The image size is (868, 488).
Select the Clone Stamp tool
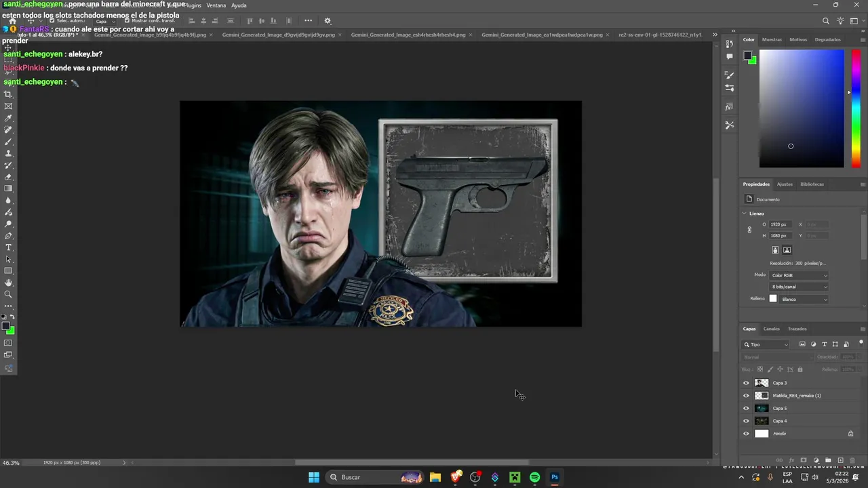click(x=8, y=153)
